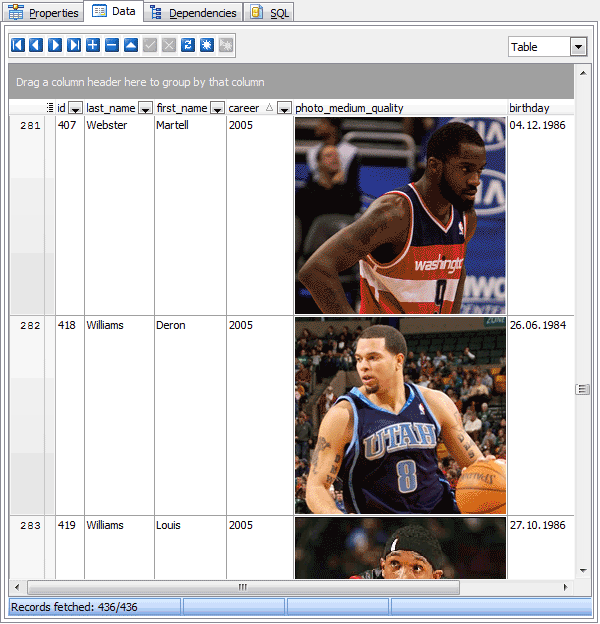Switch to the Properties tab
The width and height of the screenshot is (600, 624).
point(44,12)
